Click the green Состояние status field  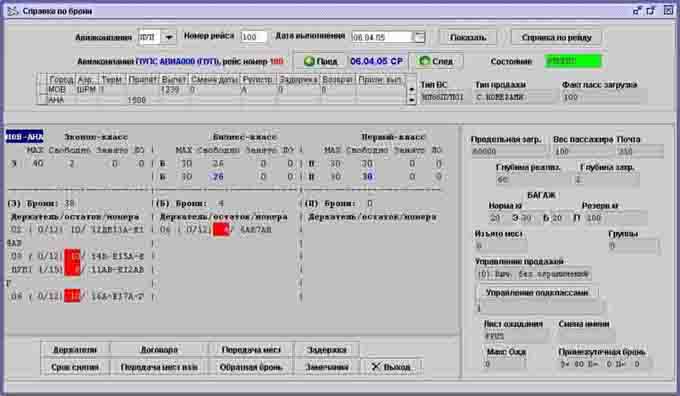pyautogui.click(x=573, y=61)
